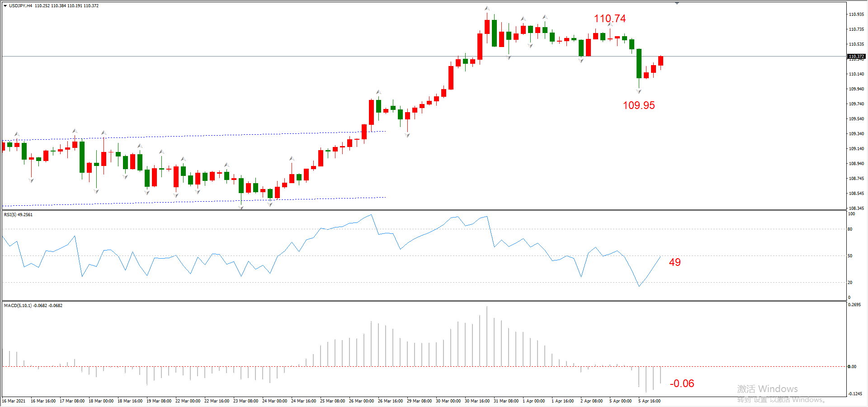Click the lower blue dashed channel line

[194, 201]
